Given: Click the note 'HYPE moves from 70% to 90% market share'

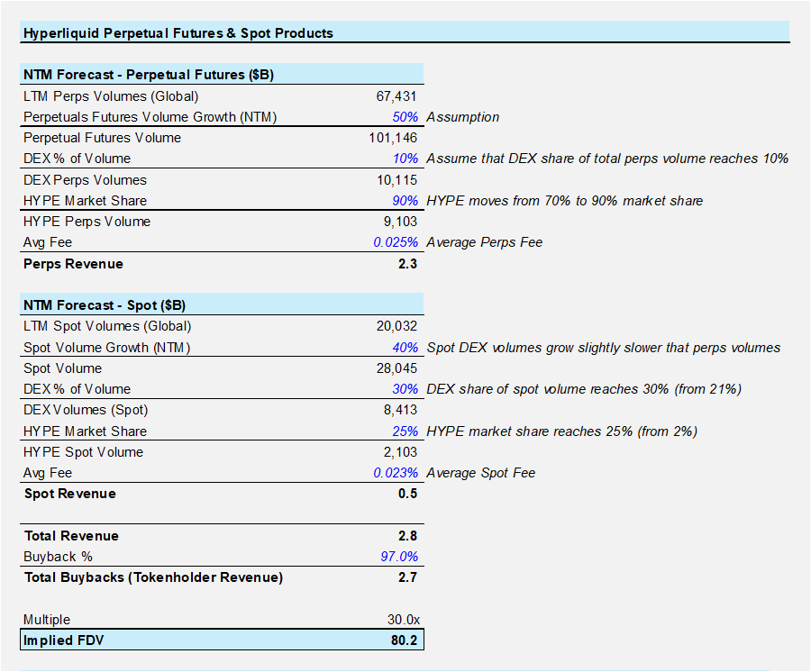Looking at the screenshot, I should pos(564,201).
